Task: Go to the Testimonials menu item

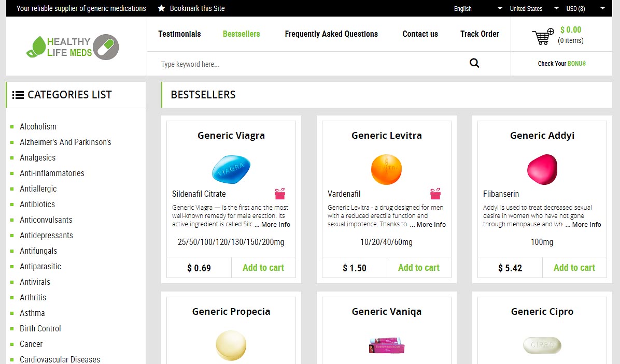Action: point(179,34)
